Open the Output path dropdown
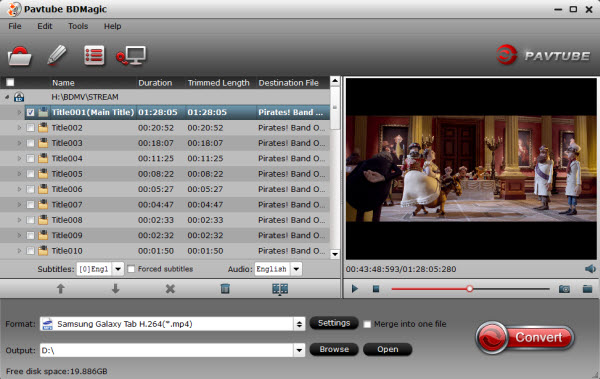The image size is (600, 379). [x=299, y=350]
